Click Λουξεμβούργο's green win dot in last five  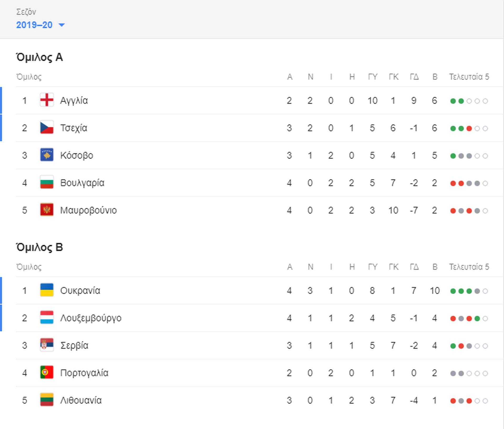click(x=477, y=318)
